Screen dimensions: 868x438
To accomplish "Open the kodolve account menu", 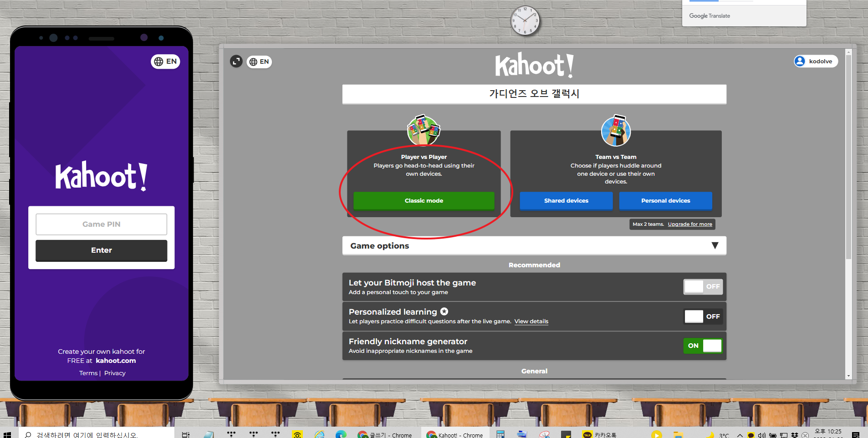I will 816,61.
